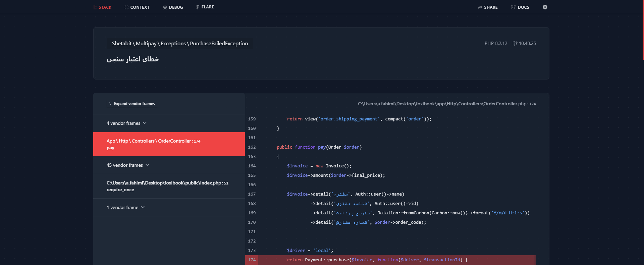Switch to the CONTEXT tab
This screenshot has height=265, width=644.
pyautogui.click(x=137, y=7)
